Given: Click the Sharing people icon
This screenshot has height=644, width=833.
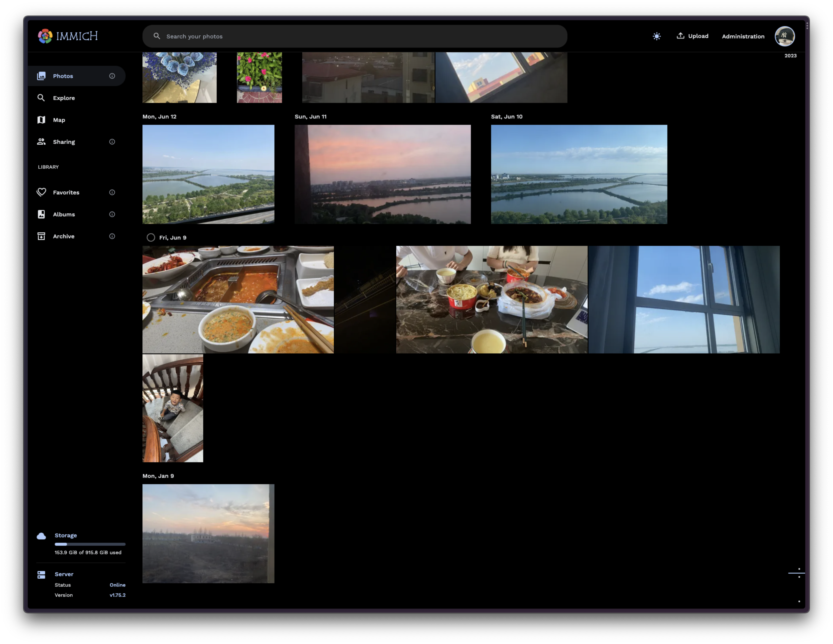Looking at the screenshot, I should [41, 142].
